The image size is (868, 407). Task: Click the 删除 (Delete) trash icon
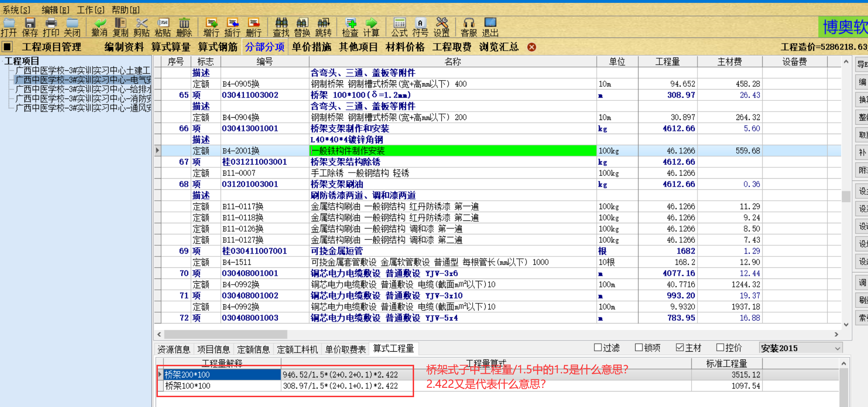pos(184,27)
